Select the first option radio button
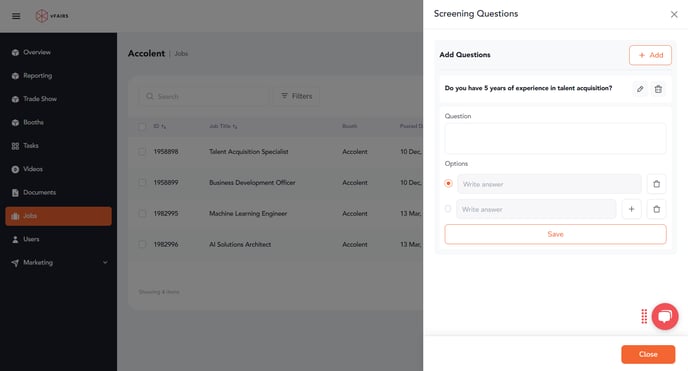The width and height of the screenshot is (688, 371). click(448, 183)
